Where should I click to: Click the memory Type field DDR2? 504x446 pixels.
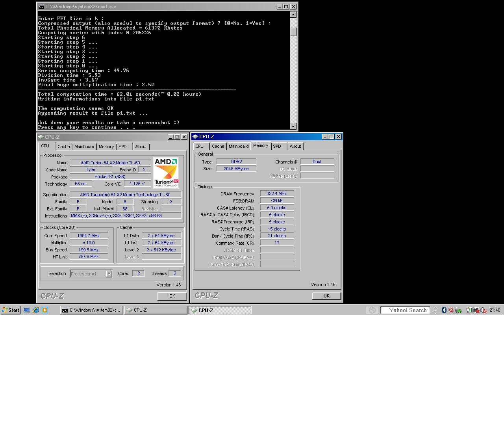tap(236, 162)
